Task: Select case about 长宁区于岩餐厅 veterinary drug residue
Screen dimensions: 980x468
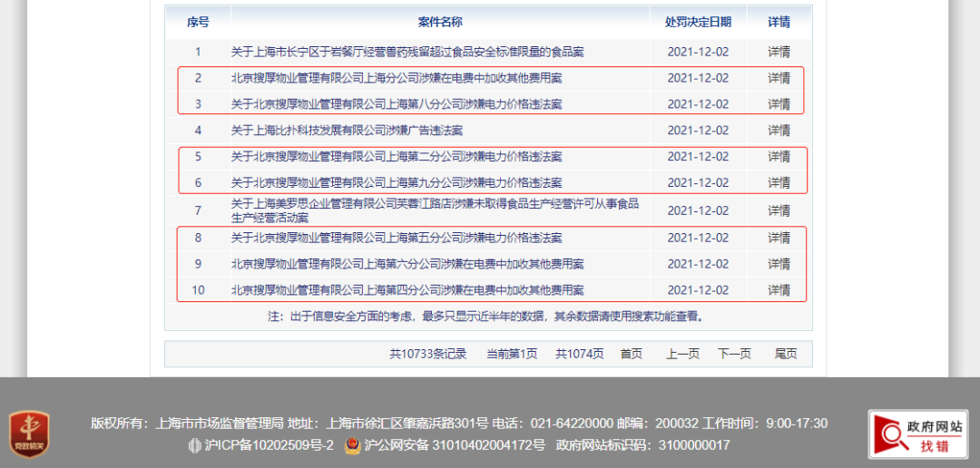Action: pyautogui.click(x=407, y=52)
